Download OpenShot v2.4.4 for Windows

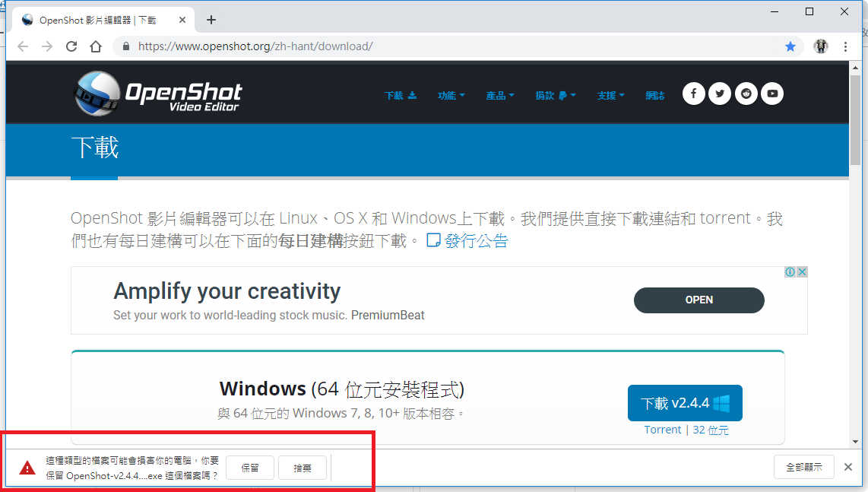point(685,403)
